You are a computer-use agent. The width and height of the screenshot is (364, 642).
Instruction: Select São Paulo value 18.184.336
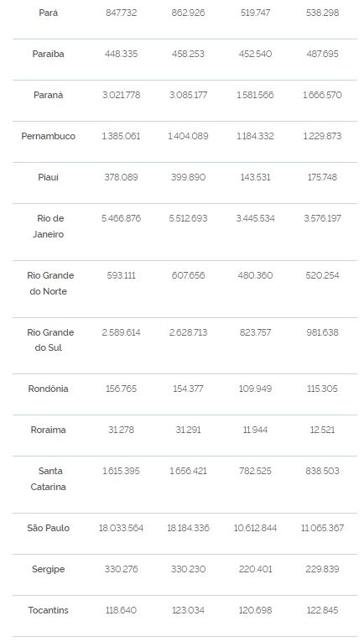[188, 528]
